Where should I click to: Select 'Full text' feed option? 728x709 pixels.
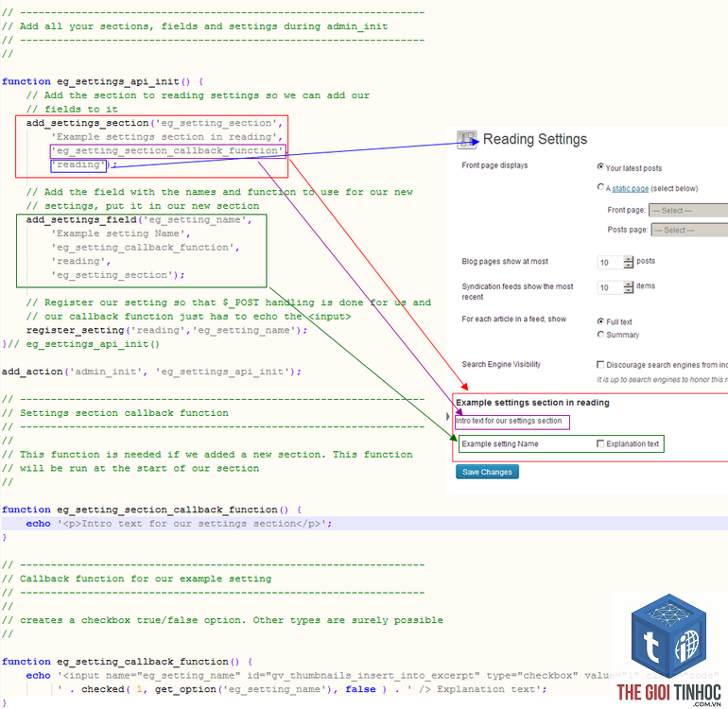(x=600, y=321)
